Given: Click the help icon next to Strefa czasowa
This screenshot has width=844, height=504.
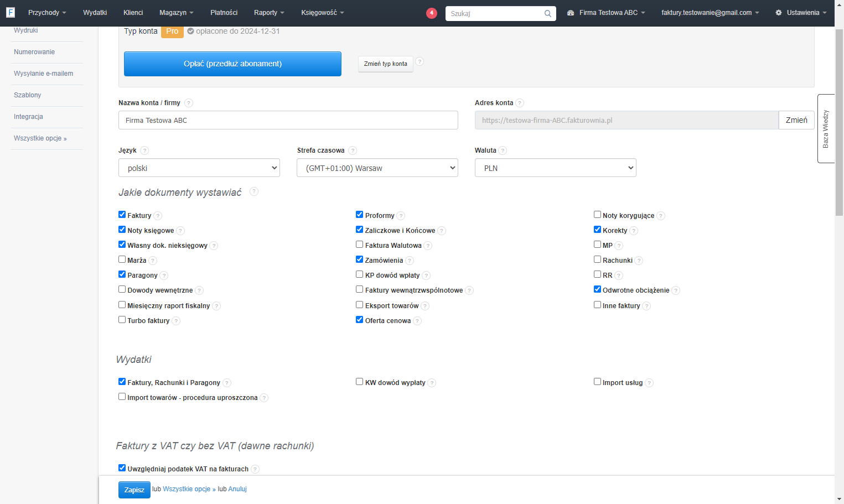Looking at the screenshot, I should tap(353, 150).
